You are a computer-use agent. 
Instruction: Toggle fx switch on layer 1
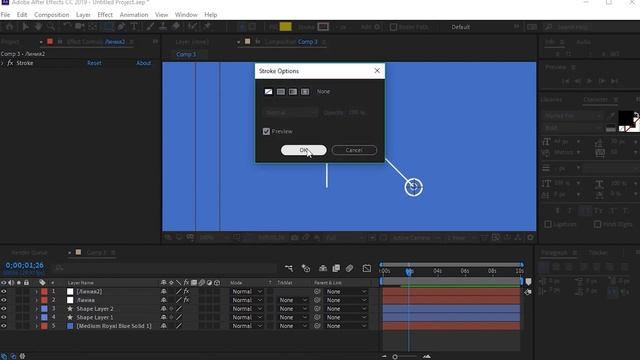click(187, 291)
